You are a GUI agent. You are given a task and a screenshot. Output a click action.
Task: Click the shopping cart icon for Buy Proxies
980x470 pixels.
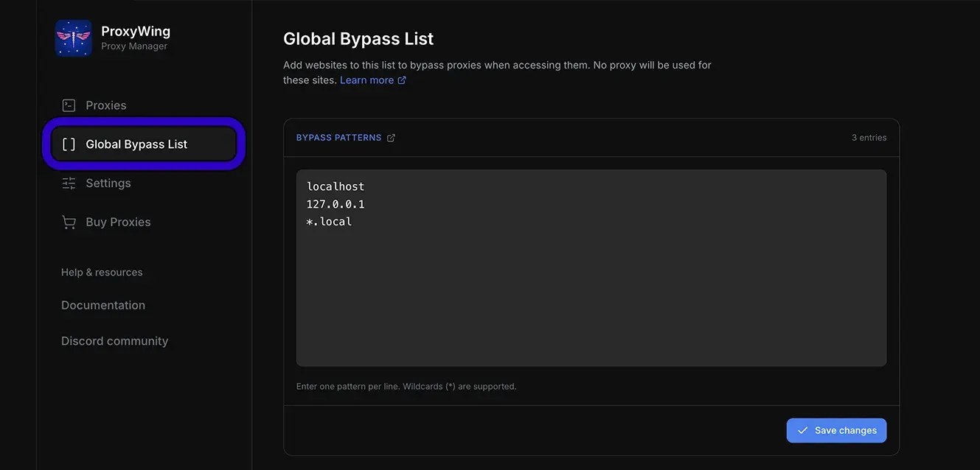67,220
